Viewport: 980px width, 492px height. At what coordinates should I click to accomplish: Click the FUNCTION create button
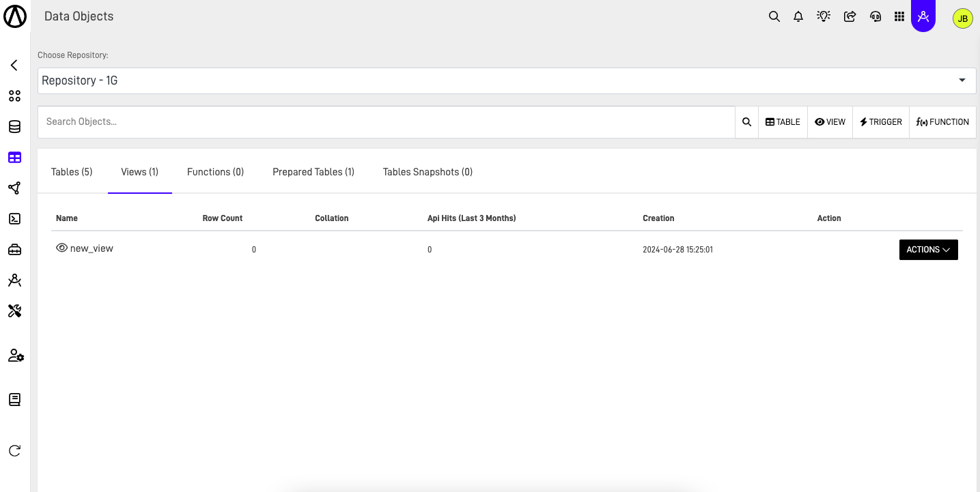pos(942,122)
